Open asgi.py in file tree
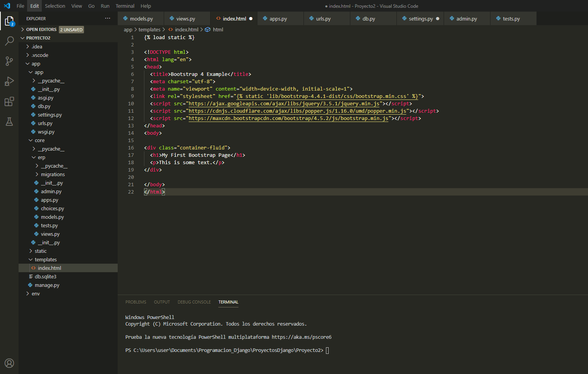Viewport: 588px width, 374px height. coord(68,98)
